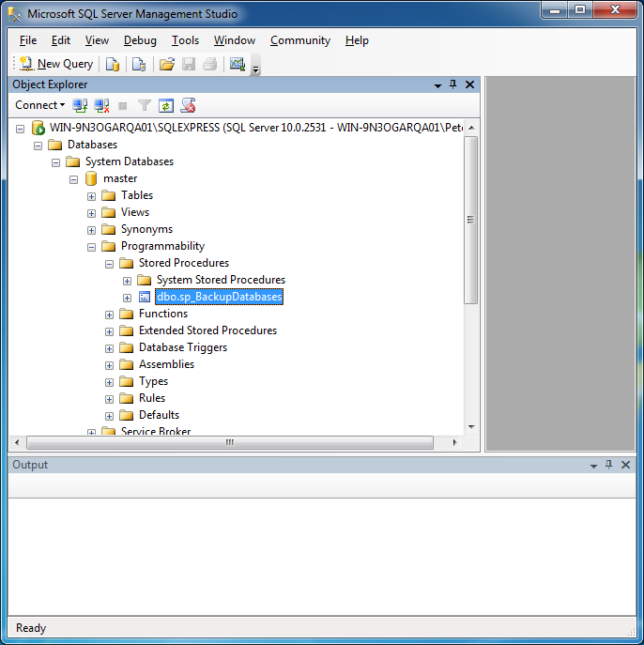This screenshot has height=645, width=644.
Task: Open the View menu
Action: pos(97,40)
